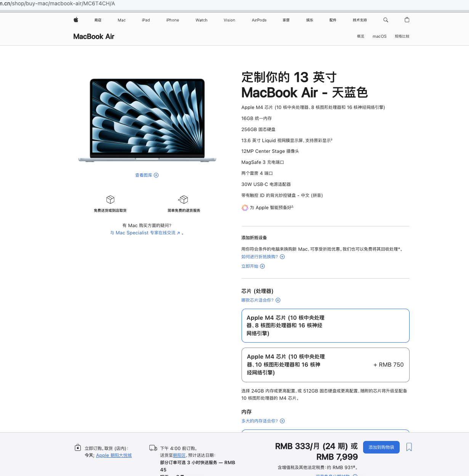Viewport: 469px width, 476px height.
Task: Open Vision menu in top navigation
Action: point(229,20)
